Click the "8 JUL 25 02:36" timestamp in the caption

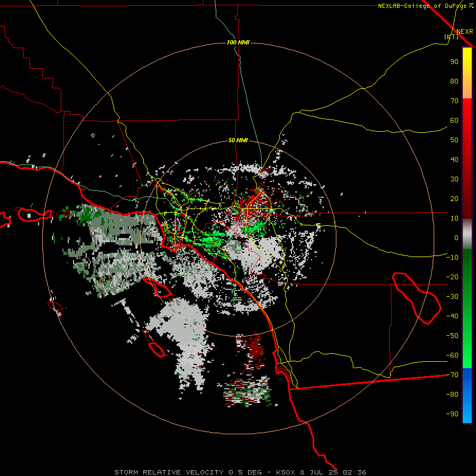[x=333, y=472]
